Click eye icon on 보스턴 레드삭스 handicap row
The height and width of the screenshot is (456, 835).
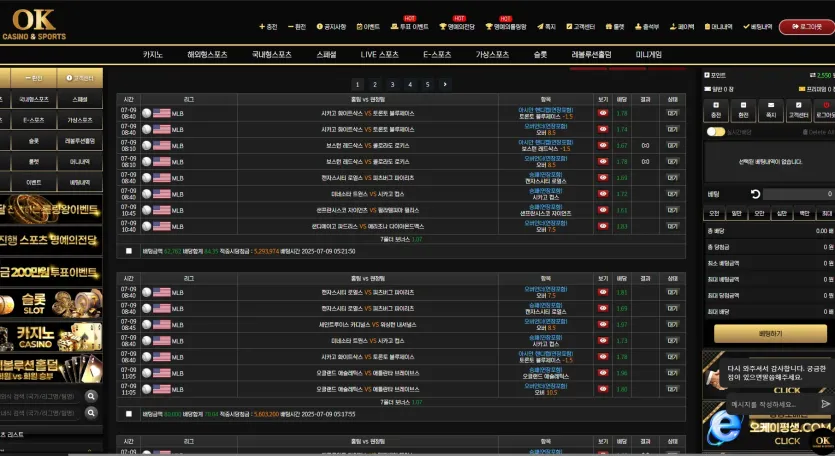pyautogui.click(x=603, y=145)
